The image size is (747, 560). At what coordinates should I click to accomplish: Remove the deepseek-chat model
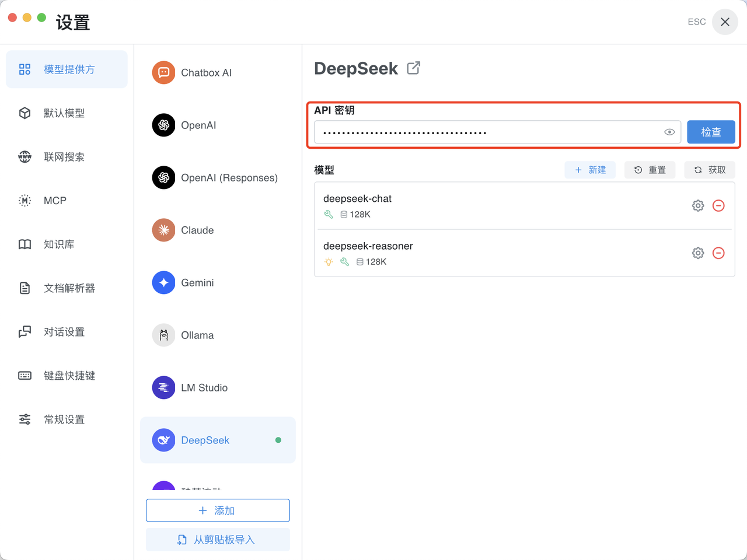(x=718, y=205)
